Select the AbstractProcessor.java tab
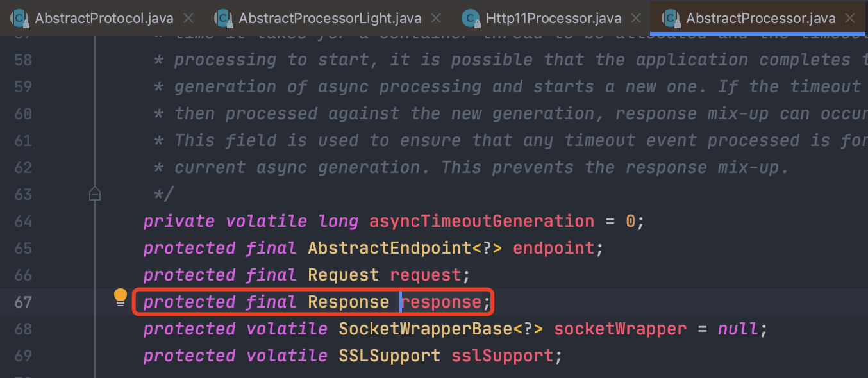This screenshot has height=378, width=868. click(761, 18)
